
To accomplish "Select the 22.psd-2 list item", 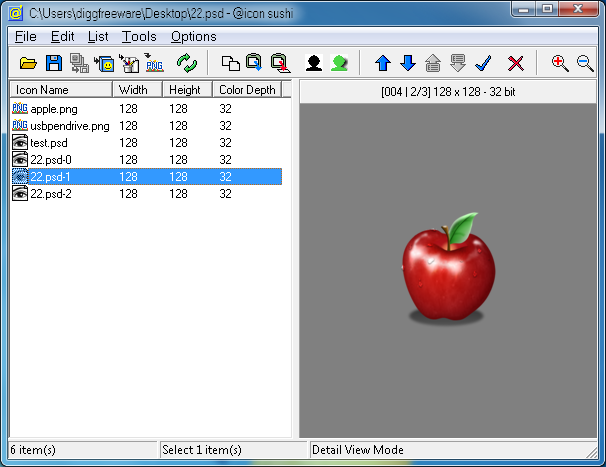I will (146, 194).
